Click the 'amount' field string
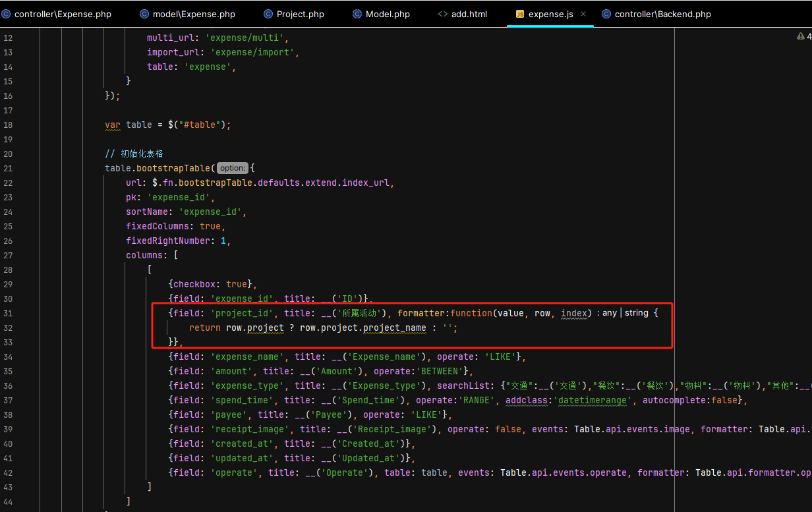This screenshot has width=812, height=512. point(231,371)
